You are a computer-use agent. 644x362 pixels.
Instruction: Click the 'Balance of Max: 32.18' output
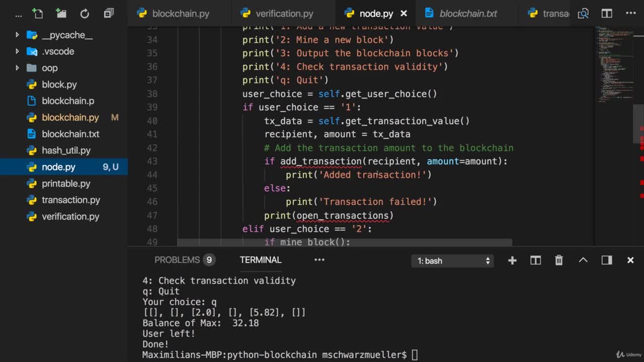201,323
